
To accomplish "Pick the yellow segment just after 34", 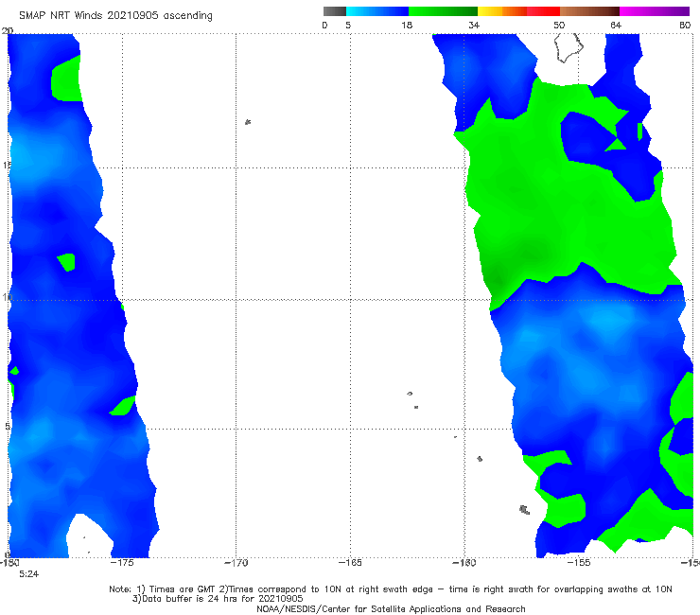I will coord(490,11).
